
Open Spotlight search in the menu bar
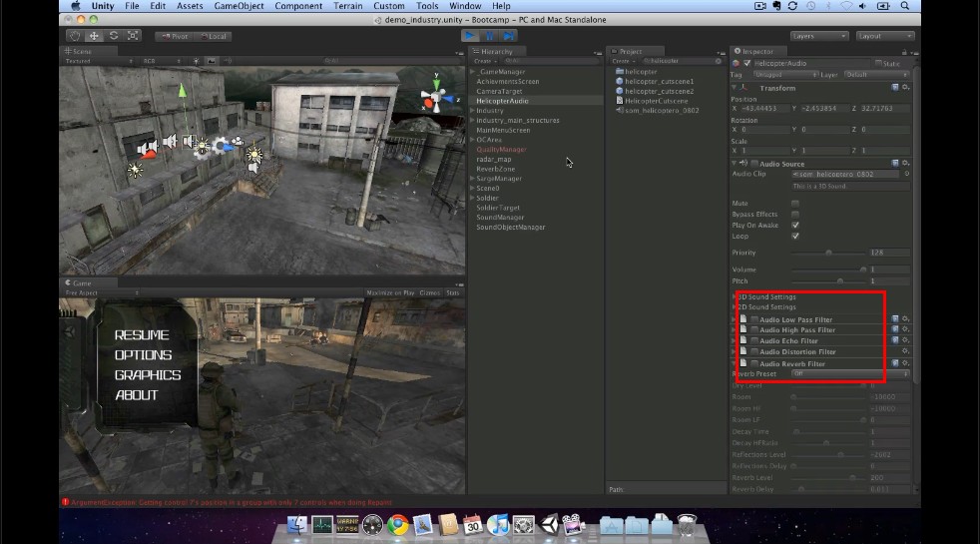904,6
